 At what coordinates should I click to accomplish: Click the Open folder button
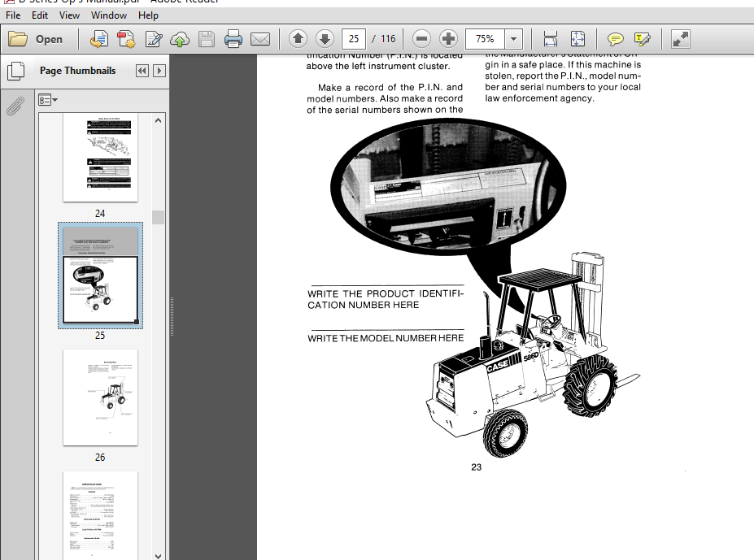[x=36, y=39]
